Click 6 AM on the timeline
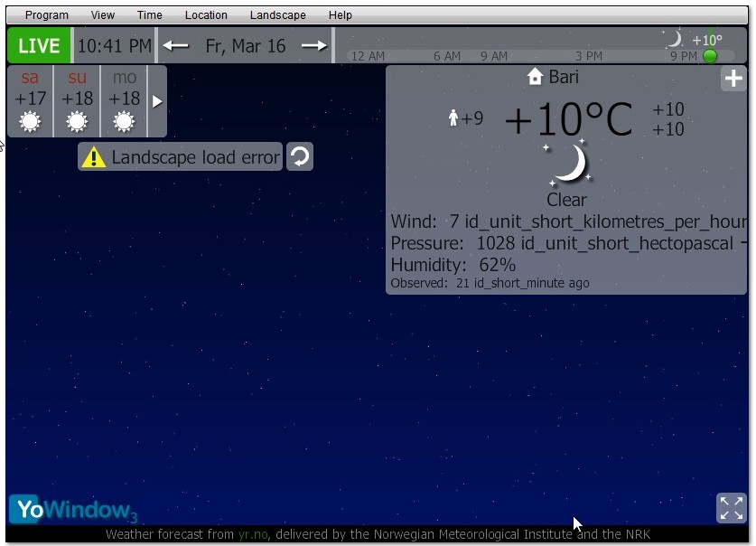Screen dimensions: 756x546 [446, 56]
